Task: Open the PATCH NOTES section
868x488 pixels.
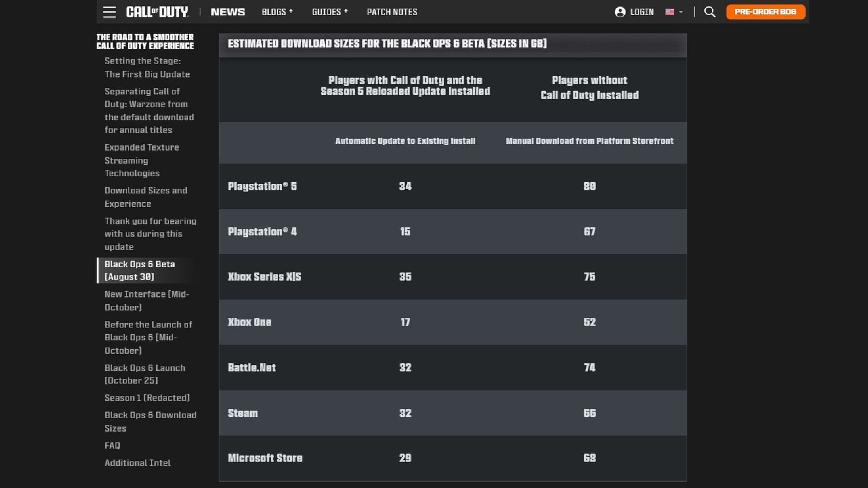Action: (392, 11)
